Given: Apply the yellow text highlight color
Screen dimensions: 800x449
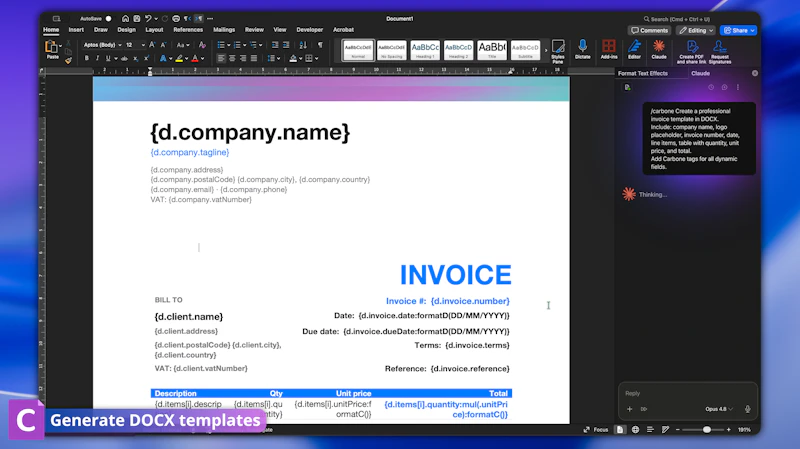Looking at the screenshot, I should 179,59.
